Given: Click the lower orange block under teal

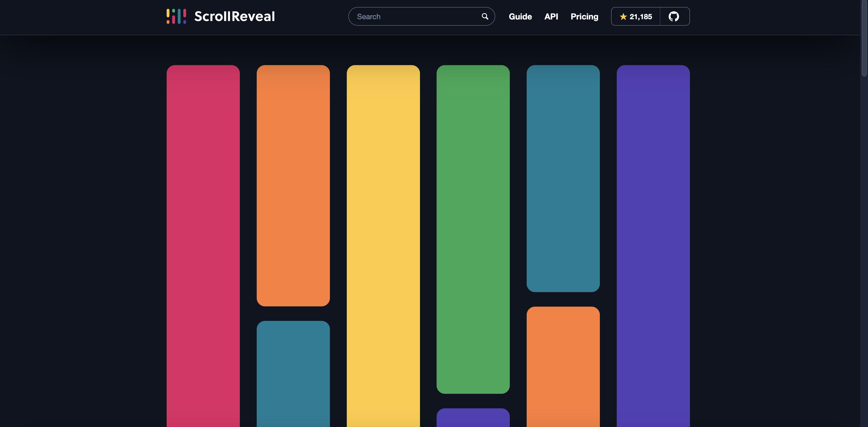Looking at the screenshot, I should [x=563, y=366].
